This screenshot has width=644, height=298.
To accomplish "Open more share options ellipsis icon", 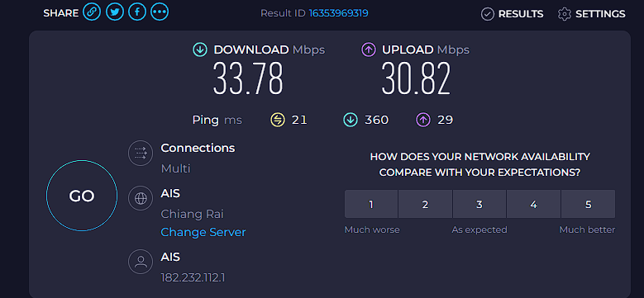I will click(160, 12).
